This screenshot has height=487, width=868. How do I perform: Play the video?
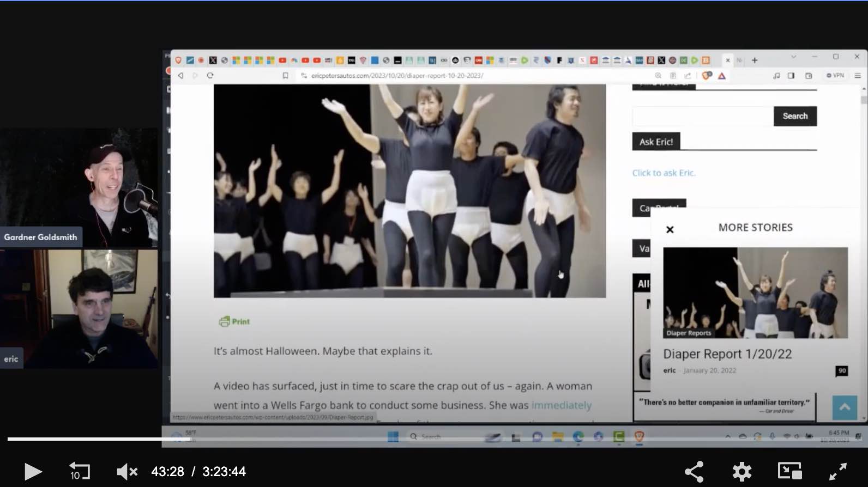click(x=33, y=471)
